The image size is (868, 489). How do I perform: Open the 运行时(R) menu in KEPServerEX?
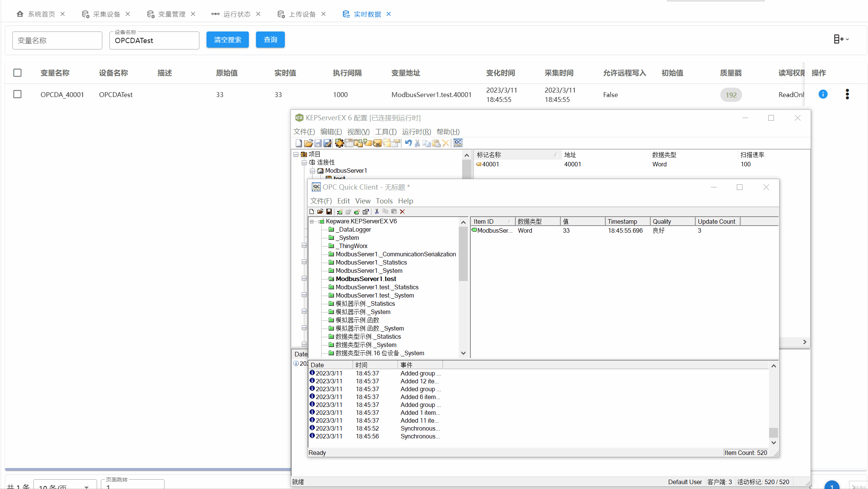pos(416,132)
